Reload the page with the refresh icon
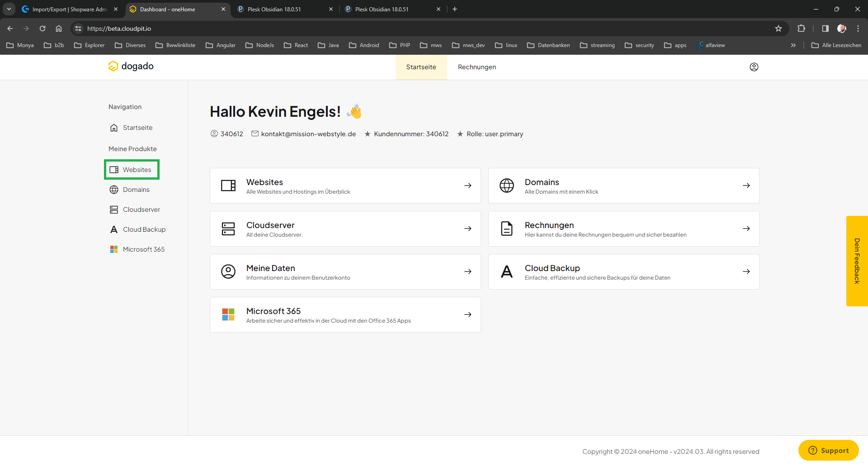Image resolution: width=868 pixels, height=467 pixels. (x=42, y=29)
